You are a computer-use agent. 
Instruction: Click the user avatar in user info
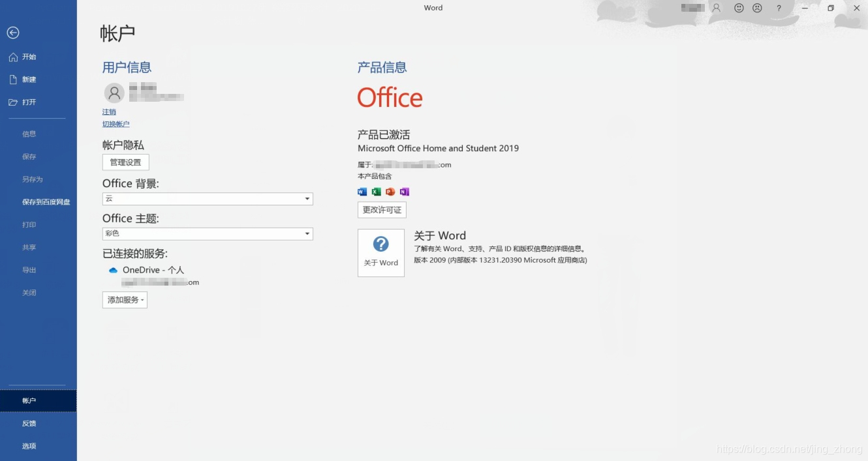(x=114, y=93)
